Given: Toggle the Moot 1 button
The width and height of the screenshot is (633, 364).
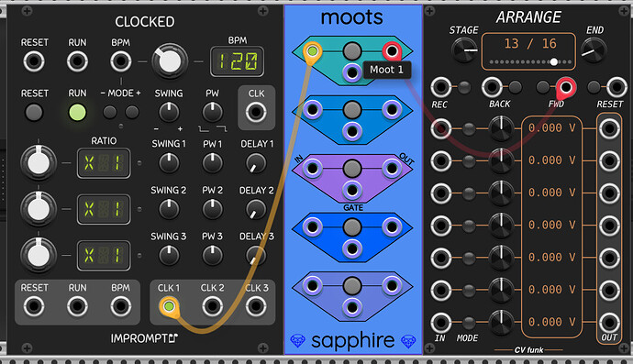Looking at the screenshot, I should coord(352,50).
